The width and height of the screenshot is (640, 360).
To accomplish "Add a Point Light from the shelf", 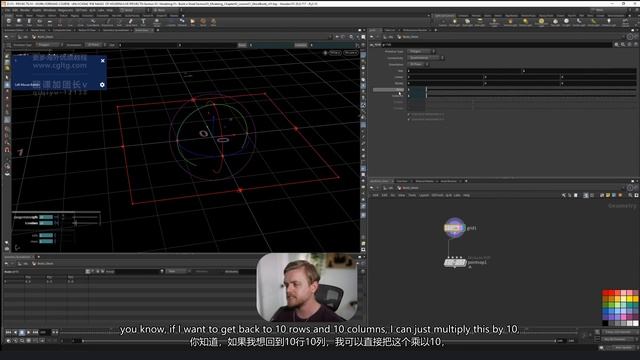I will (x=454, y=22).
